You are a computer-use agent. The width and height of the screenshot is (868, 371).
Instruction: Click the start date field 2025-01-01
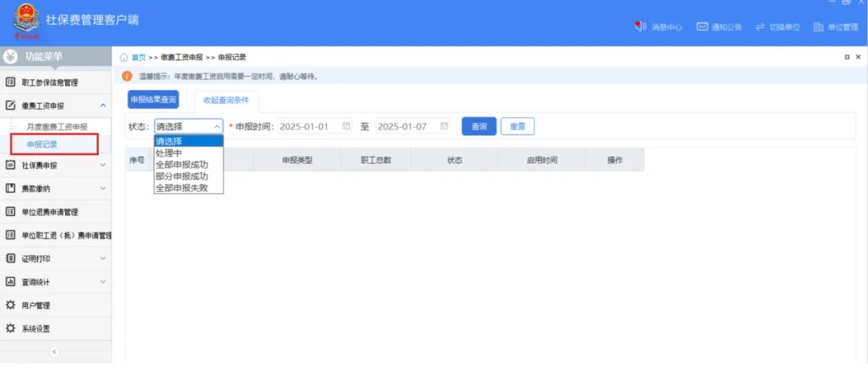[x=305, y=126]
